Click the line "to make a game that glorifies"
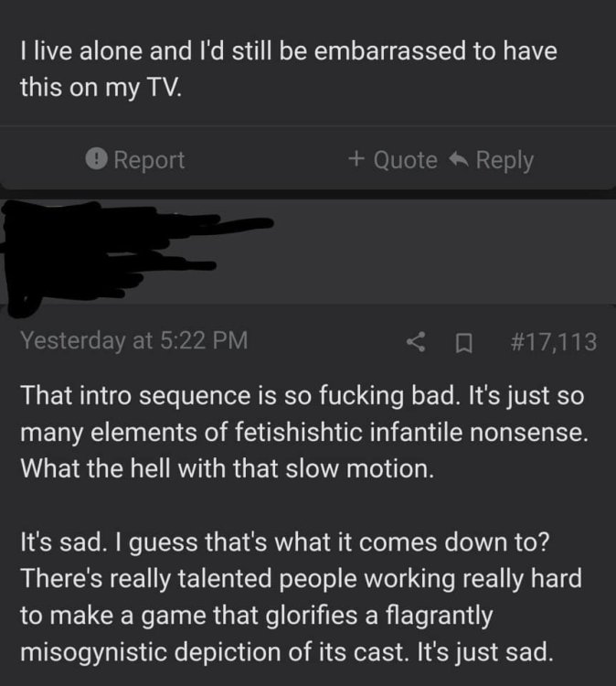Screen dimensions: 616x686 coord(257,617)
